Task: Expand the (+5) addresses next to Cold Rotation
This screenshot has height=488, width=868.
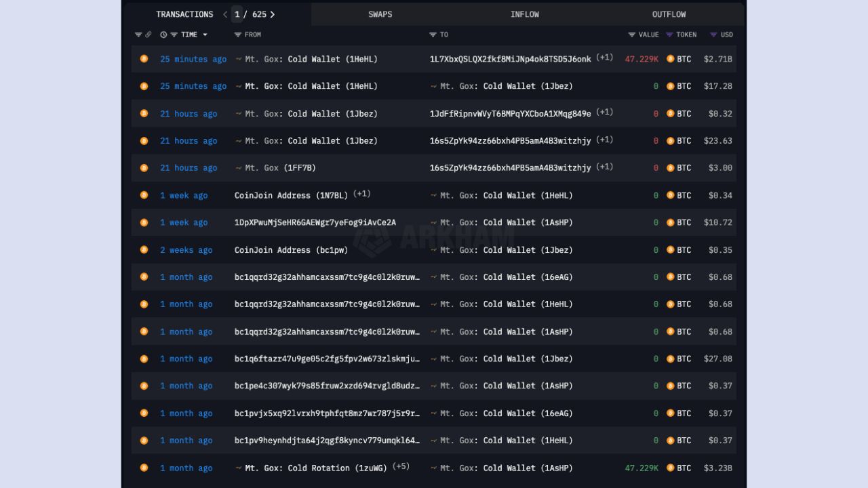Action: [401, 466]
